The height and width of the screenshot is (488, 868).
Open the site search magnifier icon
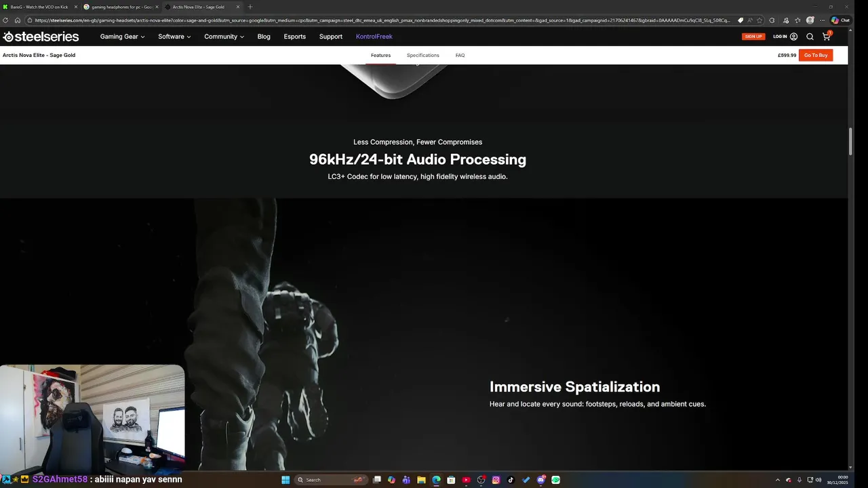[x=810, y=37]
